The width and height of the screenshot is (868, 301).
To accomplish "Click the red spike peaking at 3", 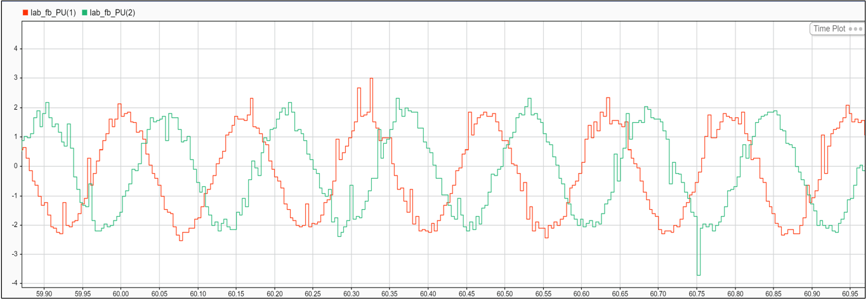I will coord(371,80).
